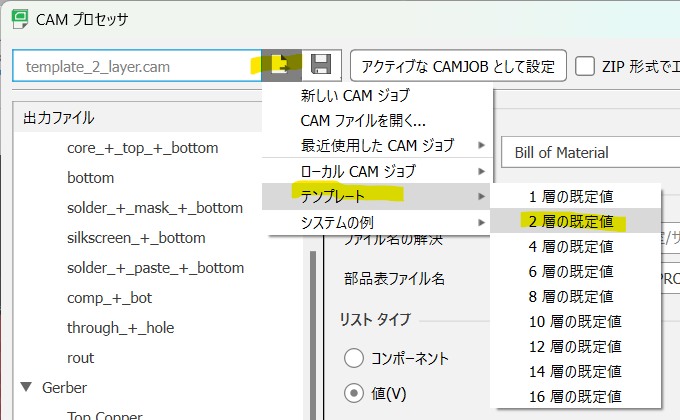Click アクティブな CAMJOB として設定 button

pos(458,66)
